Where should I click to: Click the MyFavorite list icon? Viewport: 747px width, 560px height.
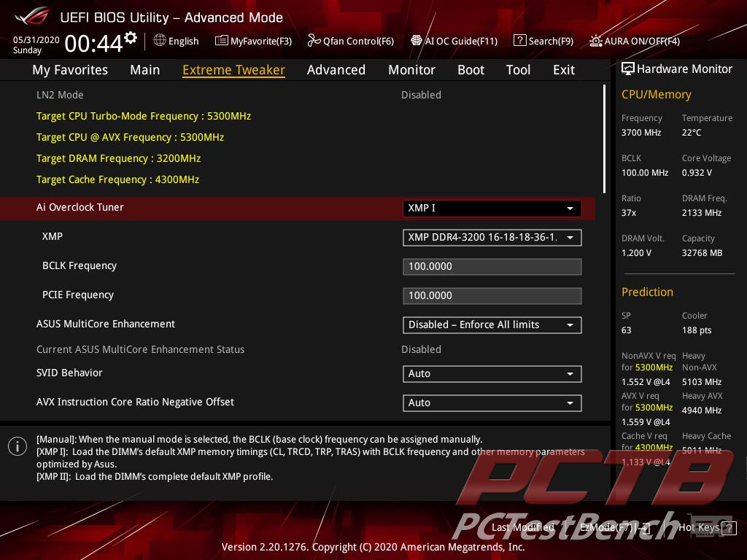[x=222, y=41]
